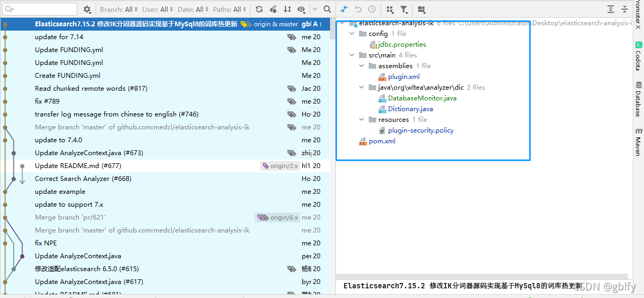
Task: Click tag icon on 'transfer log message' commit
Action: point(291,114)
